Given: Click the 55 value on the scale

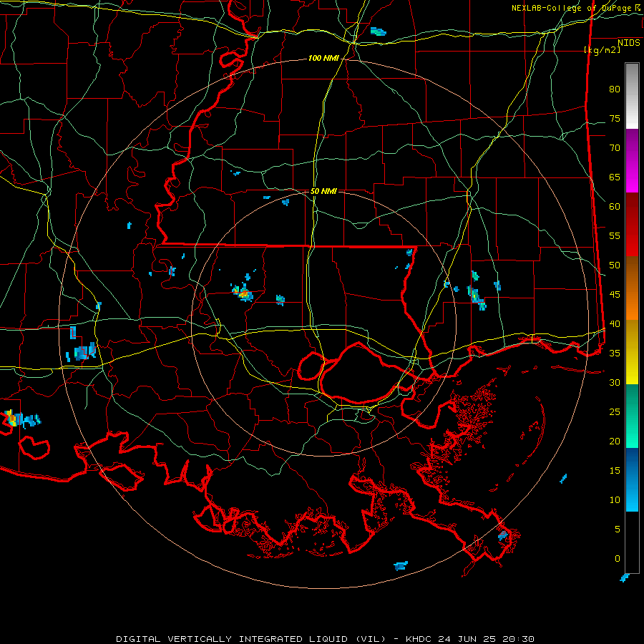Looking at the screenshot, I should point(615,235).
